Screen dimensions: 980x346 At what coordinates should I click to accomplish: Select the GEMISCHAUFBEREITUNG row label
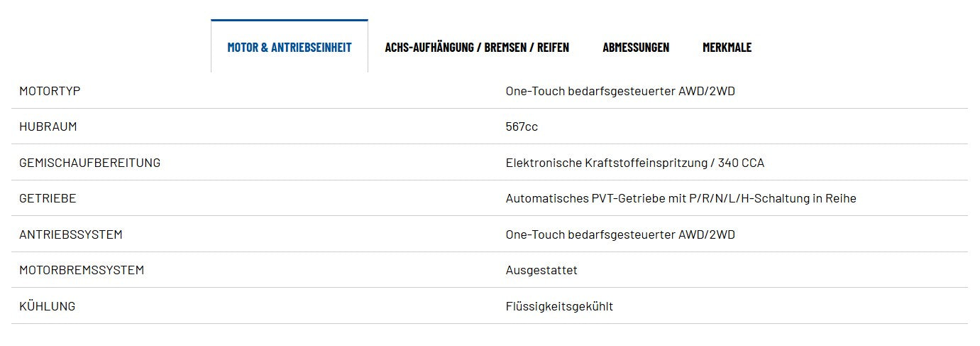pyautogui.click(x=89, y=163)
